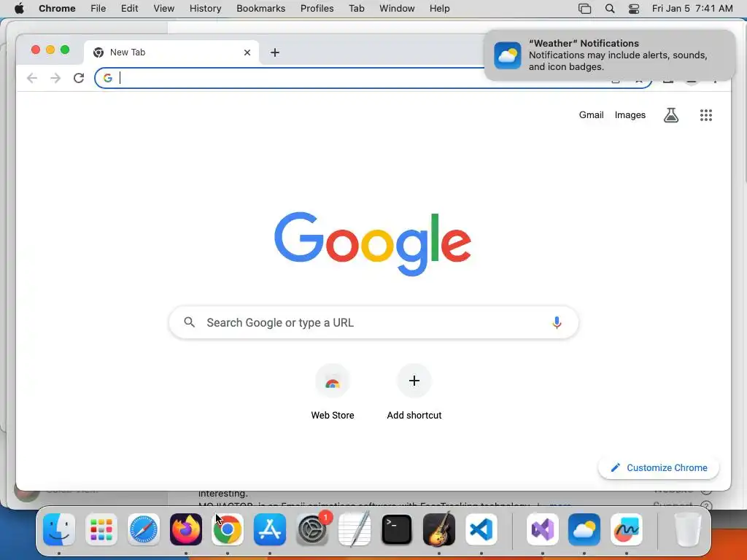Open the File menu
This screenshot has height=560, width=747.
coord(98,9)
